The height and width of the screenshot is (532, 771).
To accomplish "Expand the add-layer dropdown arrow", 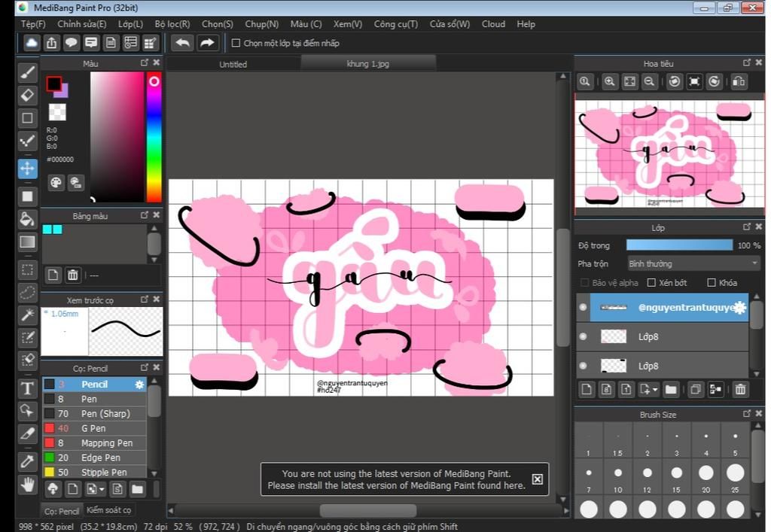I will 656,390.
